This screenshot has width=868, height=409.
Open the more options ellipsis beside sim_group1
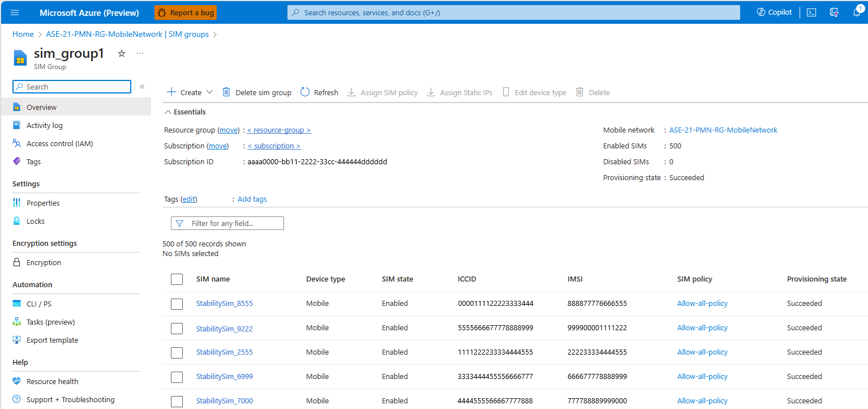(x=140, y=54)
